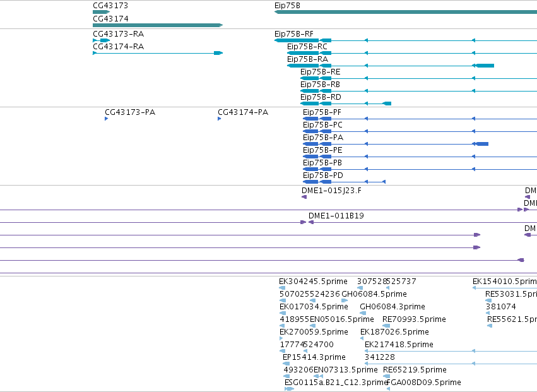Click the Eip75B-PA upstream coding block
The height and width of the screenshot is (392, 537).
click(482, 144)
